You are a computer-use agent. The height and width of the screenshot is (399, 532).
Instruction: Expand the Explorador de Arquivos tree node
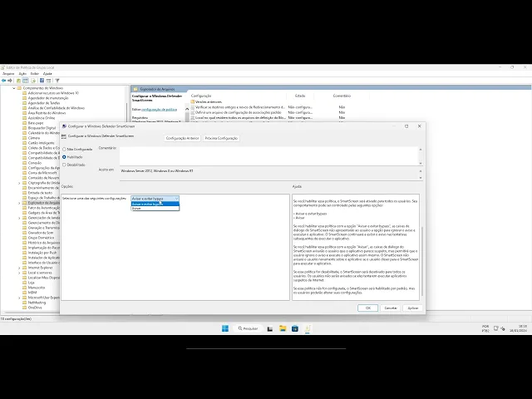pyautogui.click(x=19, y=203)
